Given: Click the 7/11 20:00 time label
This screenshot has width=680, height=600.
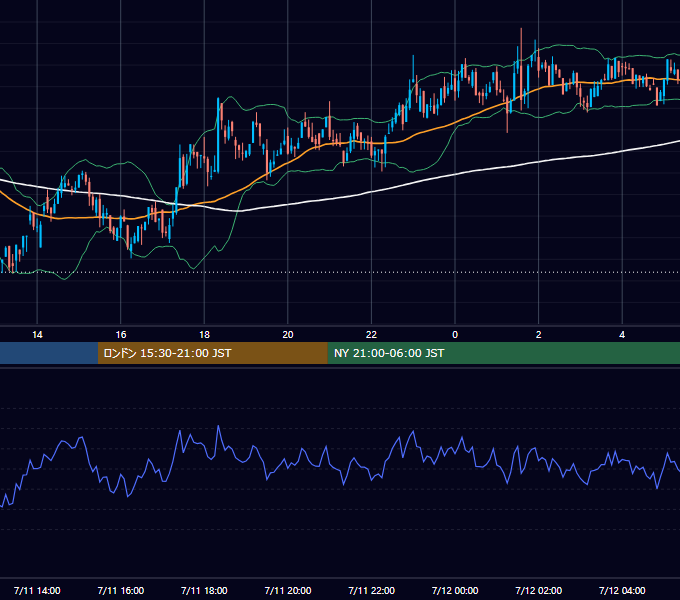Looking at the screenshot, I should tap(288, 590).
